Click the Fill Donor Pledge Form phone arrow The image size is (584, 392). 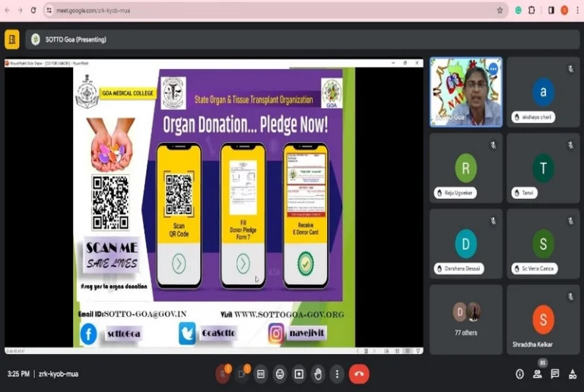pyautogui.click(x=243, y=264)
